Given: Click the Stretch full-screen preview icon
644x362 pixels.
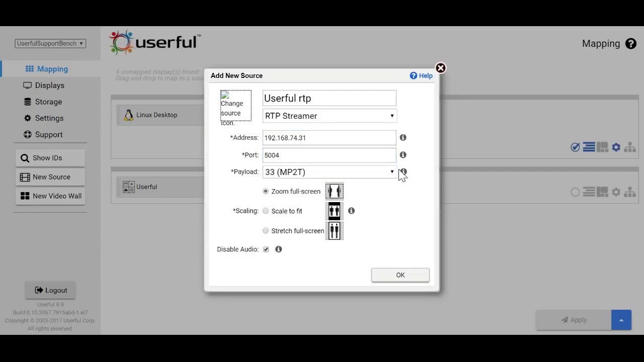Looking at the screenshot, I should coord(335,231).
